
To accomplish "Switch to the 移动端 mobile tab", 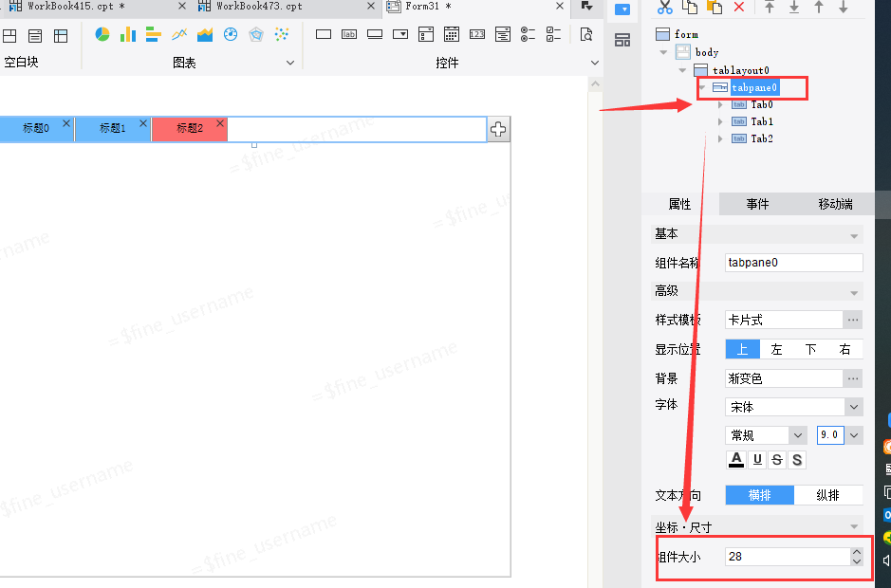I will (835, 204).
